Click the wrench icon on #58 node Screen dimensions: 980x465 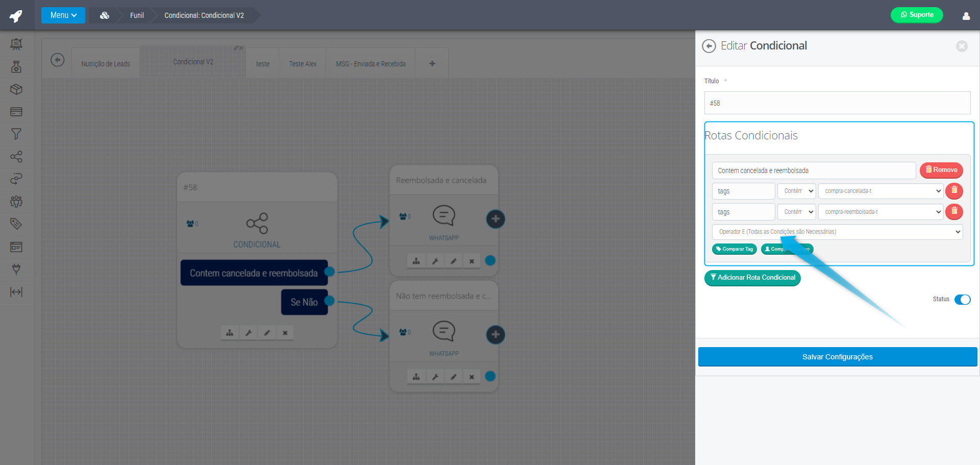coord(249,333)
